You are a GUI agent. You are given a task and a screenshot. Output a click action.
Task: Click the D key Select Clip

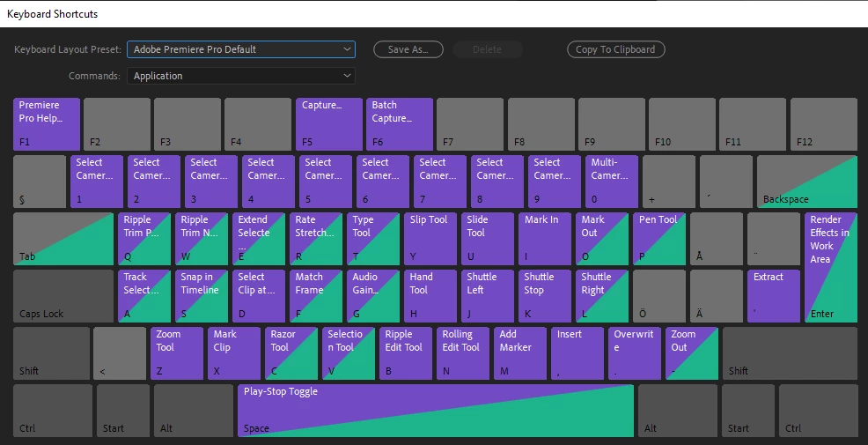259,296
